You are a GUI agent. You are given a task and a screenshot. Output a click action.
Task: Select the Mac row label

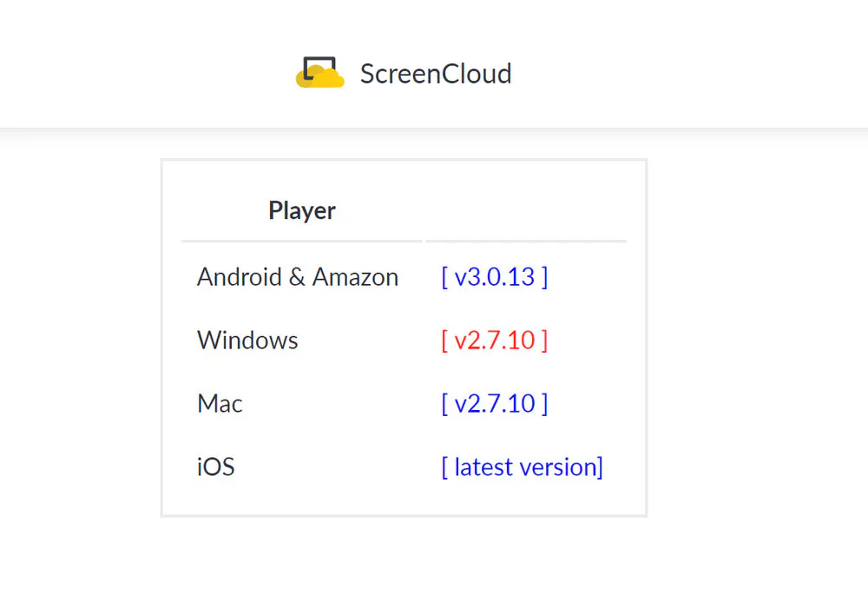point(220,403)
